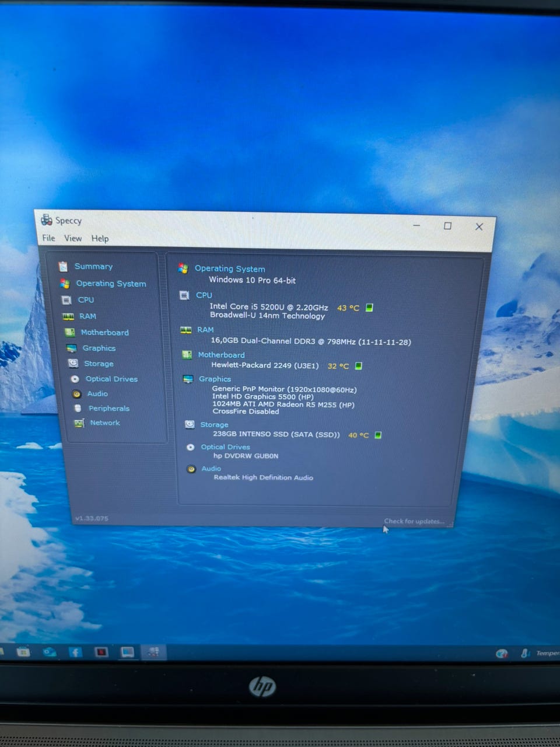This screenshot has height=747, width=560.
Task: Open the Summary section in Speccy sidebar
Action: [93, 266]
